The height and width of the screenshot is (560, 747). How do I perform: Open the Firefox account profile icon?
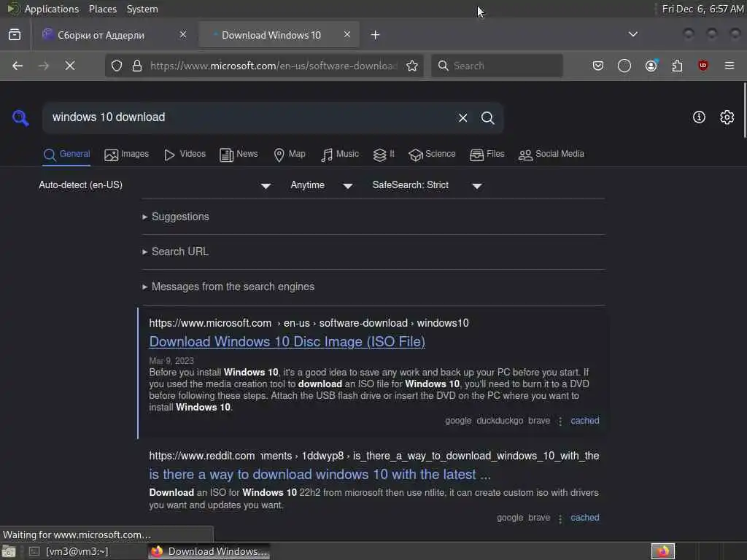(x=651, y=65)
